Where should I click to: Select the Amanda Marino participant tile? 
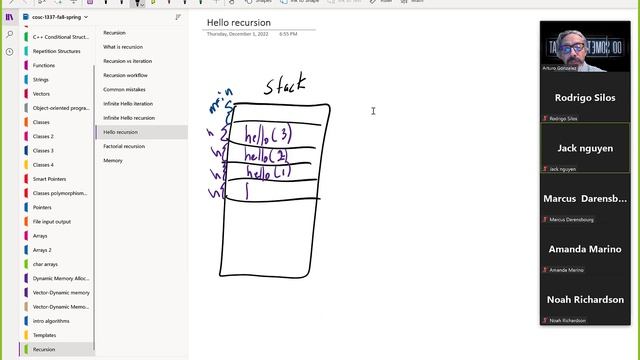(585, 249)
